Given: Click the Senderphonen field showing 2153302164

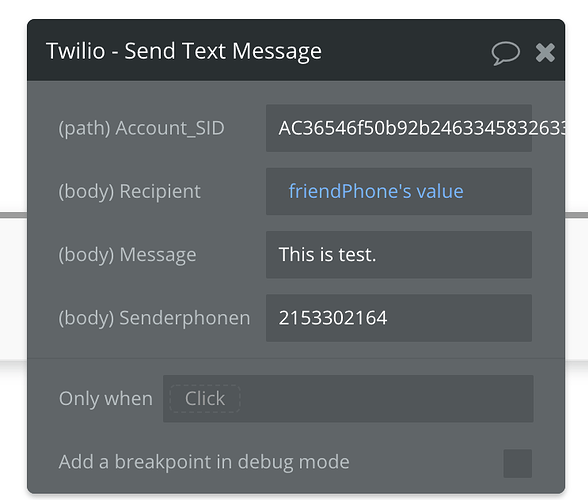Looking at the screenshot, I should 399,318.
